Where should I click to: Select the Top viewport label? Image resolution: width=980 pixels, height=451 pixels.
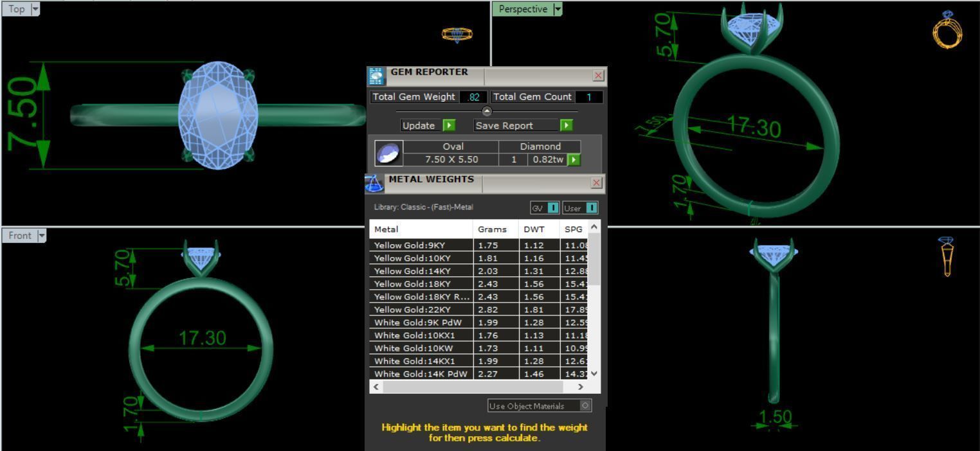(x=17, y=9)
